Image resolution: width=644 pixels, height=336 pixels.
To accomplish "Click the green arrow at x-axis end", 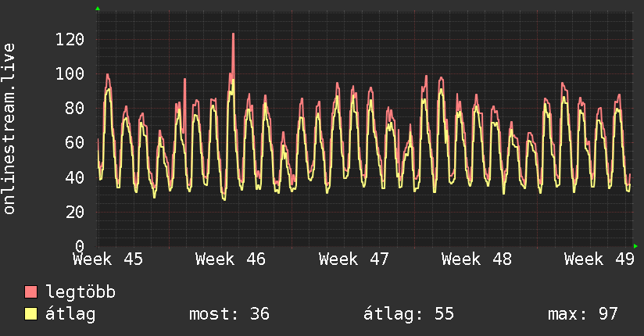I will (635, 246).
